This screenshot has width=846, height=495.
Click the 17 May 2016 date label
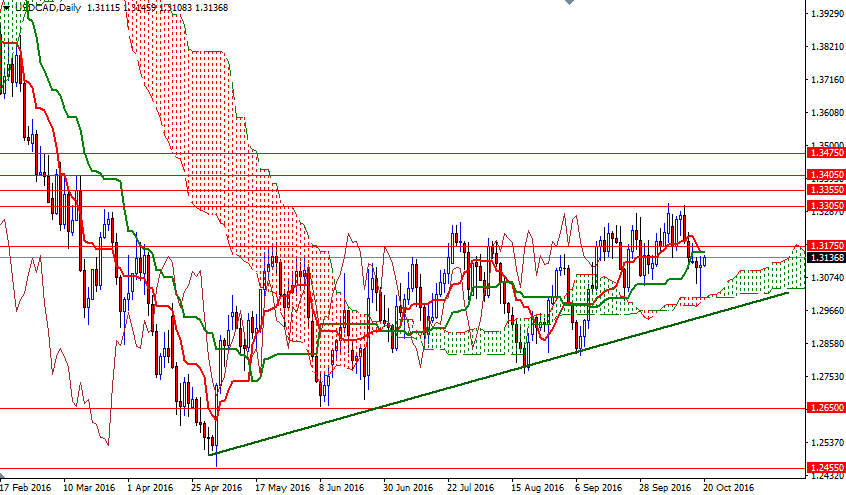[x=283, y=488]
